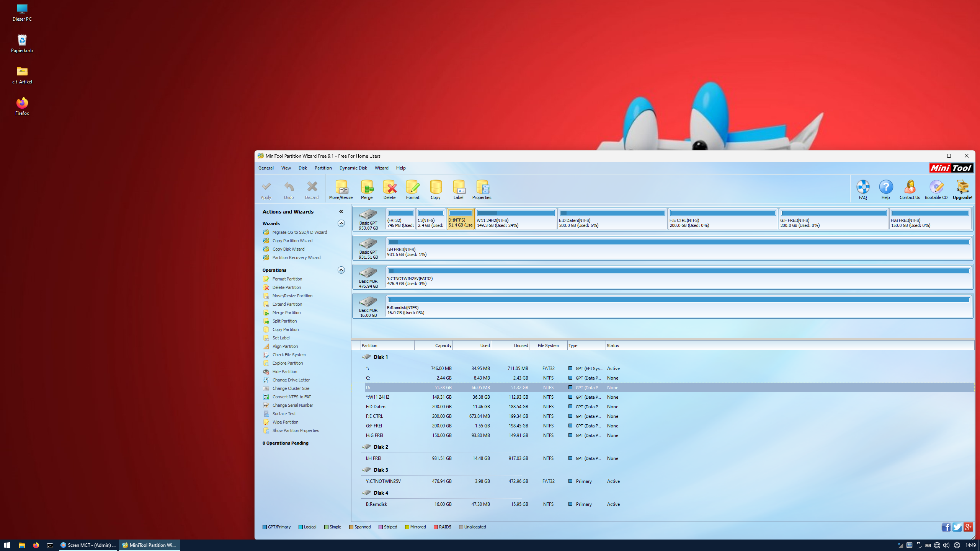Switch to Firefox in the taskbar
980x551 pixels.
click(x=36, y=545)
